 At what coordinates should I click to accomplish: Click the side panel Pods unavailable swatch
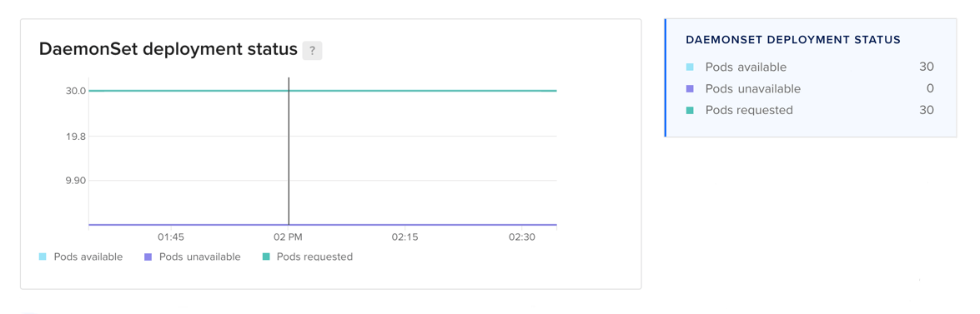point(690,88)
